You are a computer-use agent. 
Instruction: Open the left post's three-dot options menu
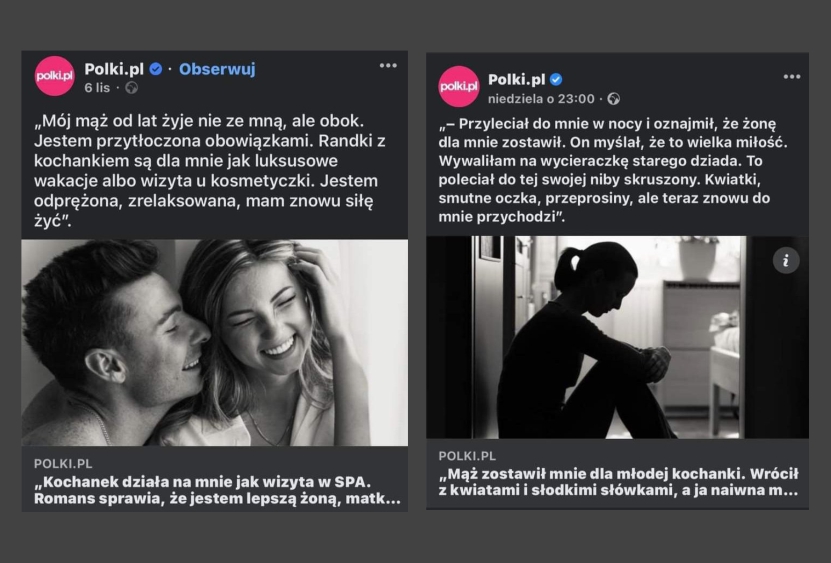[388, 66]
